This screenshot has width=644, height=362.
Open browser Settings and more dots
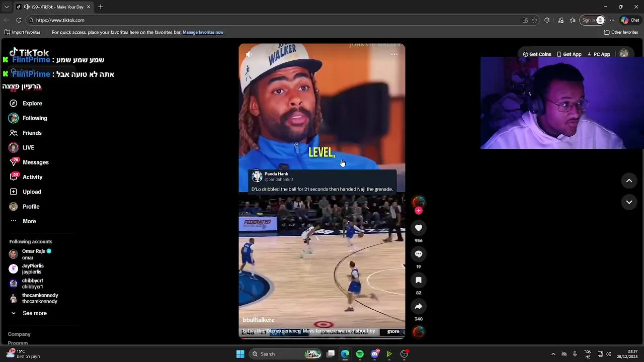[612, 20]
